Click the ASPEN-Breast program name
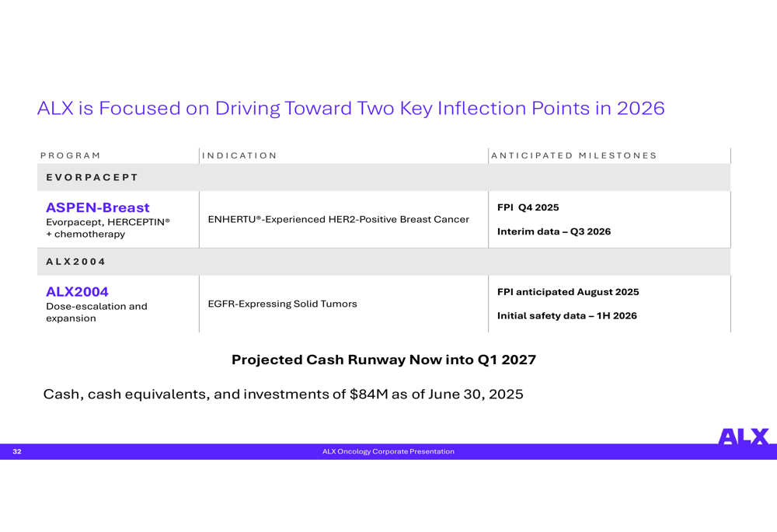This screenshot has height=532, width=777. coord(98,207)
